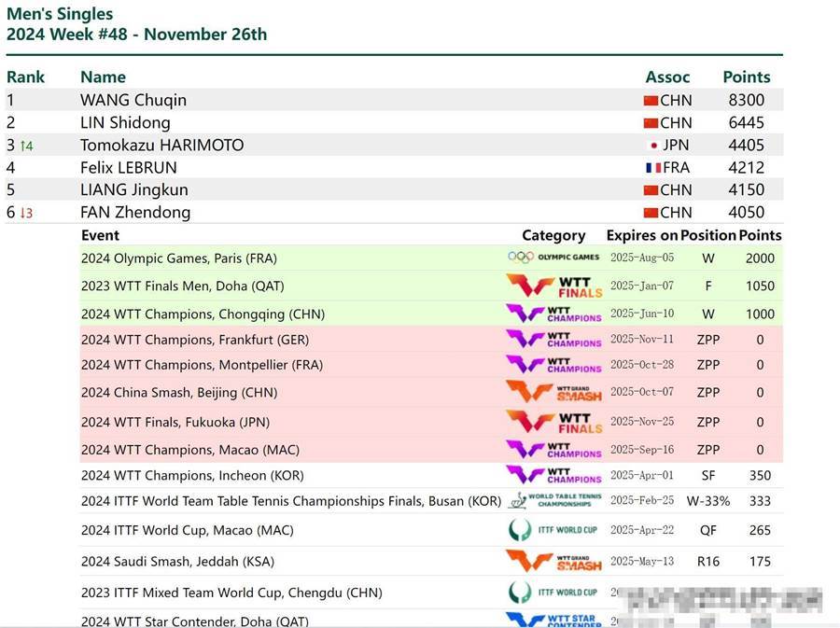Open WANG Chuqin player row
Image resolution: width=840 pixels, height=628 pixels.
point(394,100)
